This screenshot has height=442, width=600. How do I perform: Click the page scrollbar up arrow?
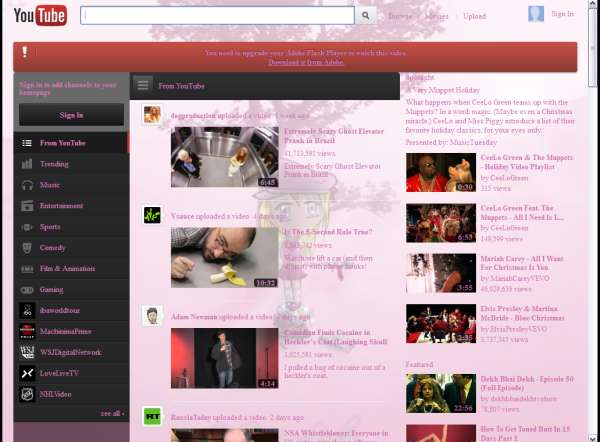pyautogui.click(x=593, y=3)
